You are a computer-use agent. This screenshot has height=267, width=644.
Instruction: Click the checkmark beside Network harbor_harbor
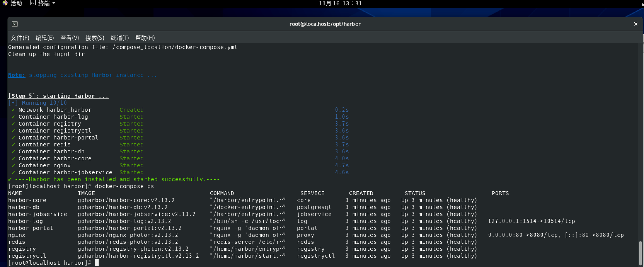pos(13,110)
